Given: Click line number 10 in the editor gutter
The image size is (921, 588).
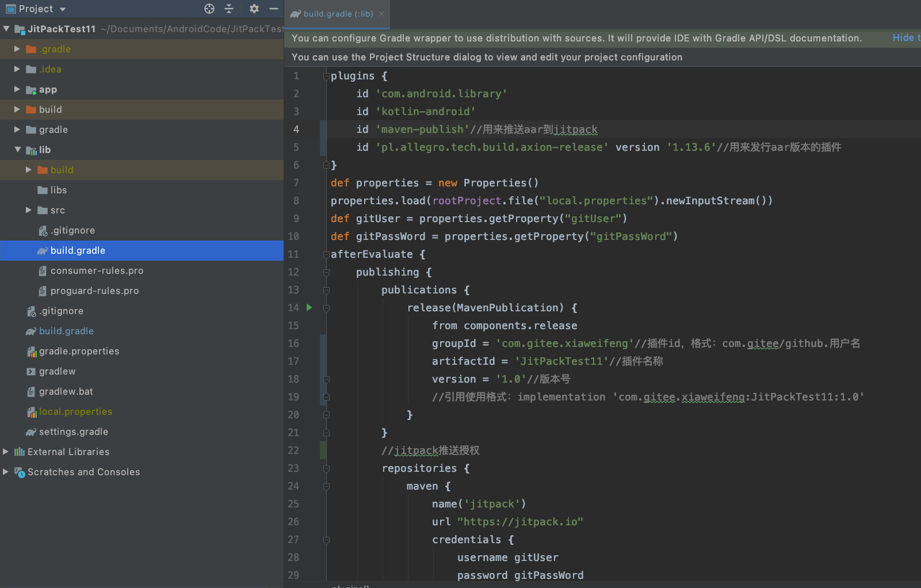Looking at the screenshot, I should (x=293, y=236).
